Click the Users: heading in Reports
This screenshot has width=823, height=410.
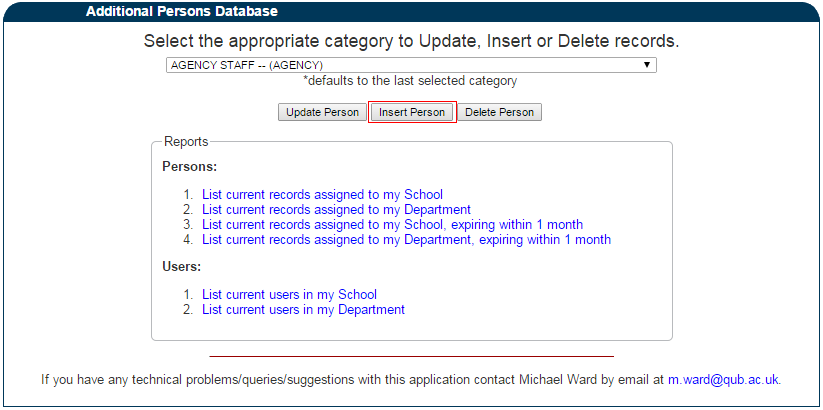(x=182, y=267)
